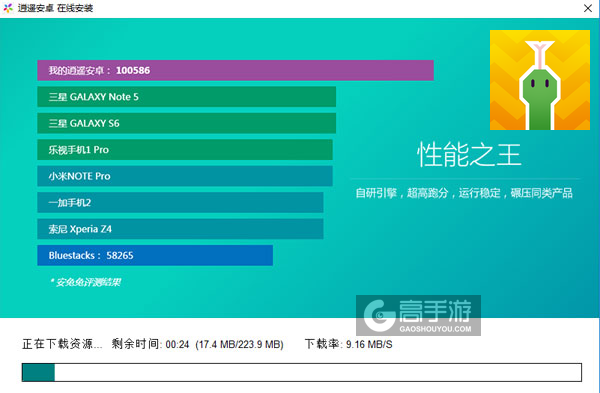Click the 小米NOTE Pro bar

(x=185, y=176)
